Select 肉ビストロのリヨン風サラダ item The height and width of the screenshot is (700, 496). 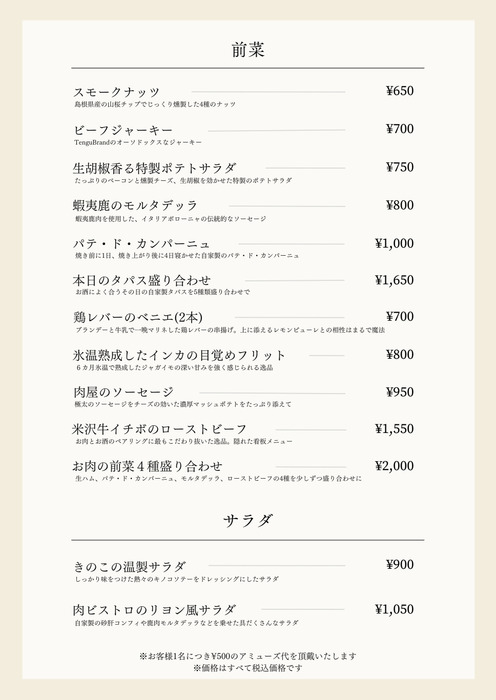(154, 610)
